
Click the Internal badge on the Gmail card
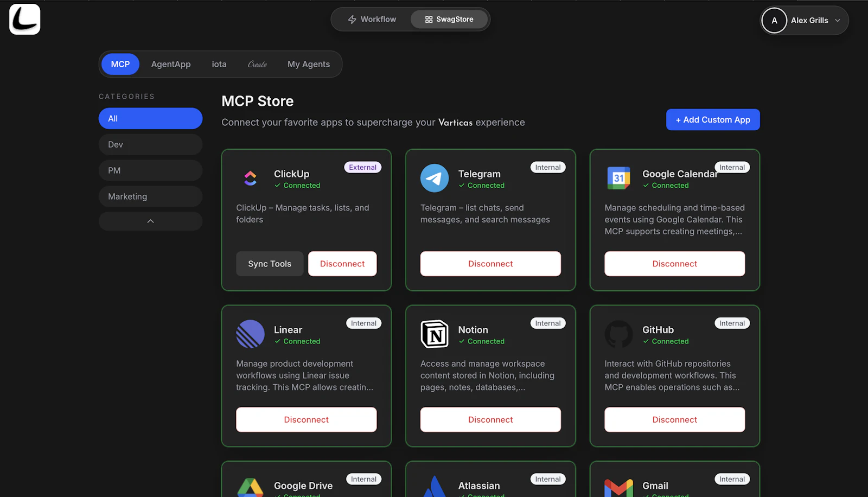tap(732, 479)
